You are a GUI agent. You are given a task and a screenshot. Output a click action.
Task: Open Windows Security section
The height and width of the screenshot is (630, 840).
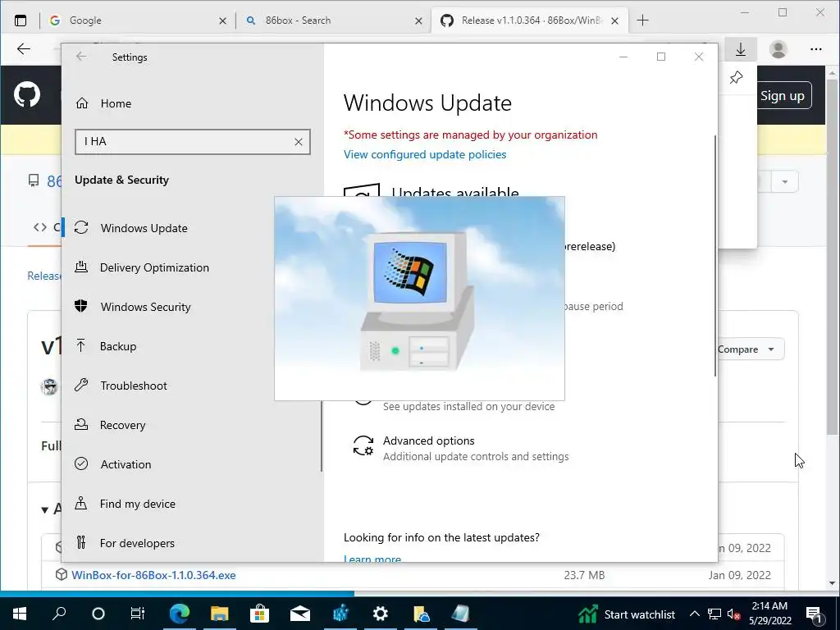coord(145,307)
